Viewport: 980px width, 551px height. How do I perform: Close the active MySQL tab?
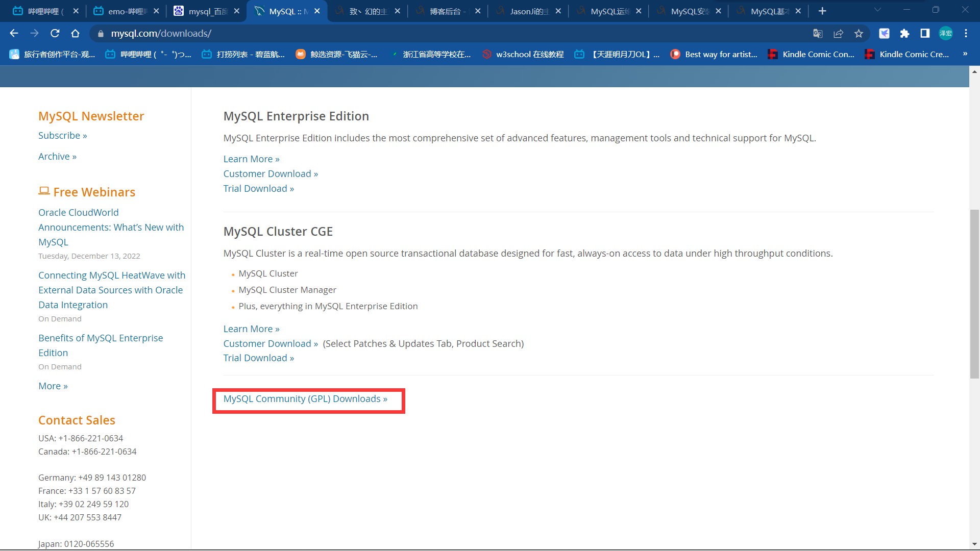(317, 11)
